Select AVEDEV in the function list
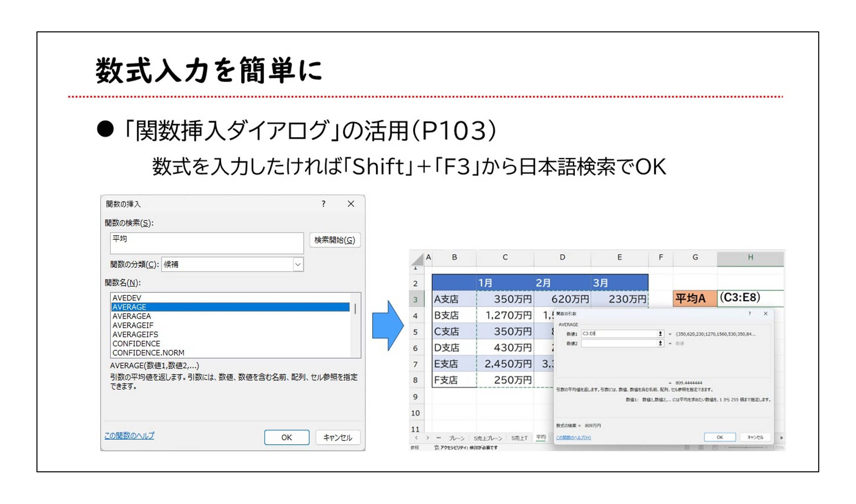Screen dimensions: 856x504 tap(127, 298)
